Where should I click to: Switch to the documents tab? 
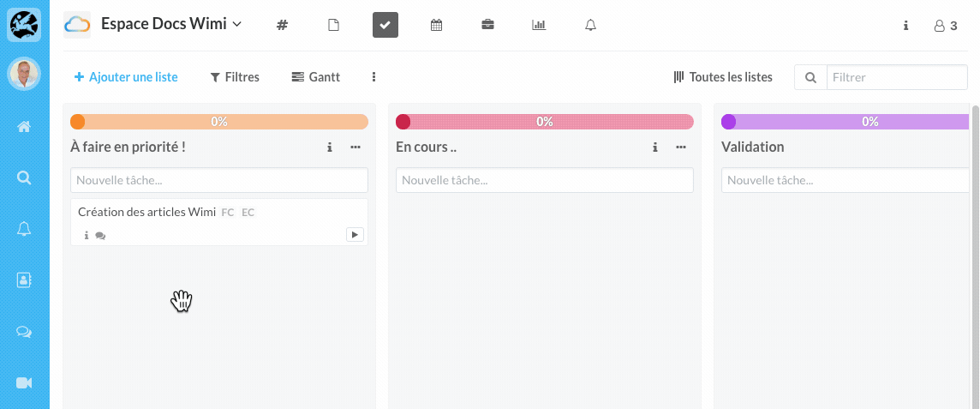click(x=333, y=25)
